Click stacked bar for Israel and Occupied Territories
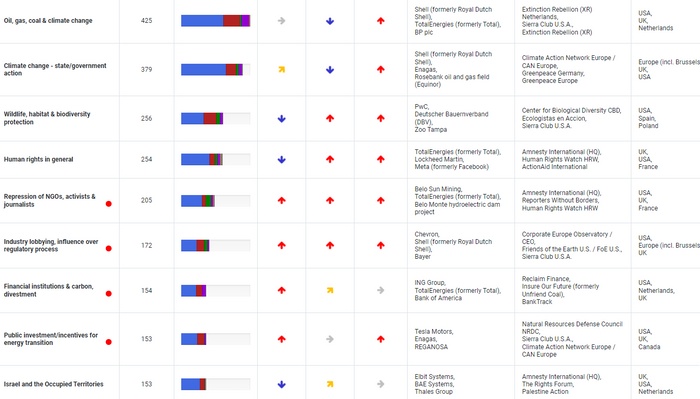Image resolution: width=700 pixels, height=399 pixels. click(x=216, y=384)
